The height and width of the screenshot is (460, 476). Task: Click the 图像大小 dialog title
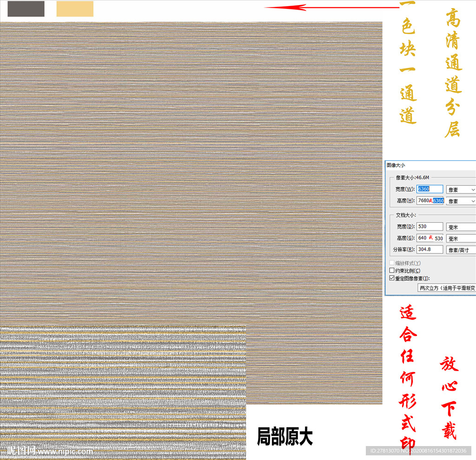coord(396,165)
